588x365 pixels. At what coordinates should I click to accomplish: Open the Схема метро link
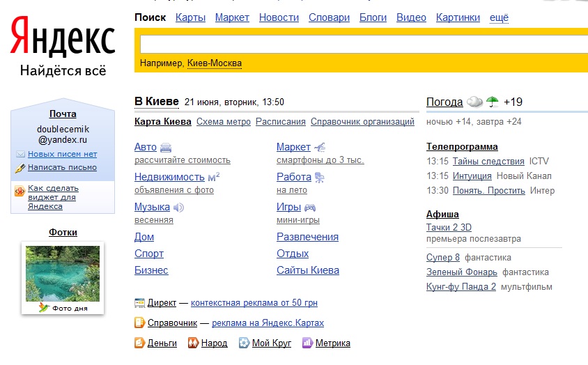(x=223, y=122)
